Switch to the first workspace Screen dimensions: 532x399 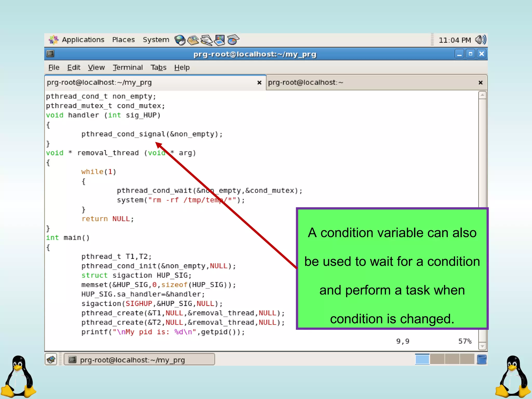coord(422,359)
